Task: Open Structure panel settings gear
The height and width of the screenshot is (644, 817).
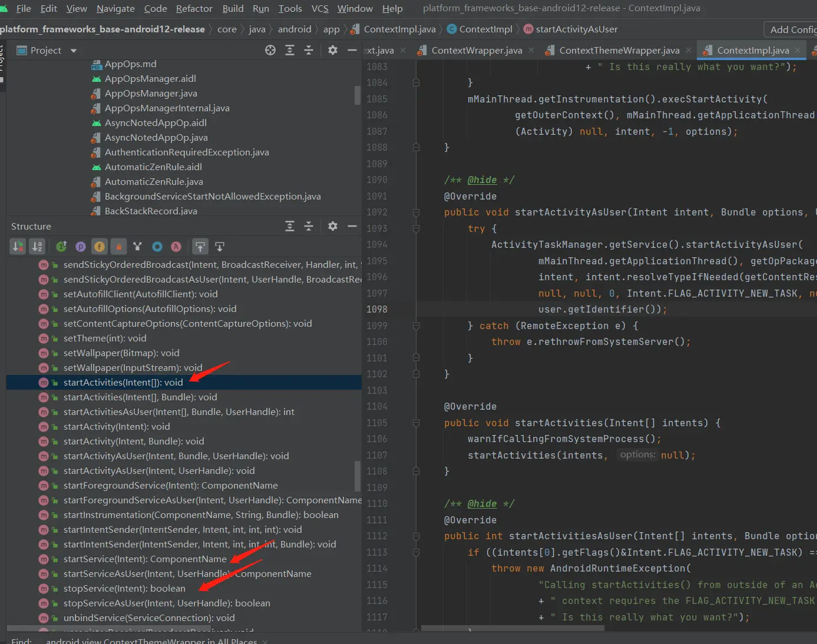Action: (x=333, y=226)
